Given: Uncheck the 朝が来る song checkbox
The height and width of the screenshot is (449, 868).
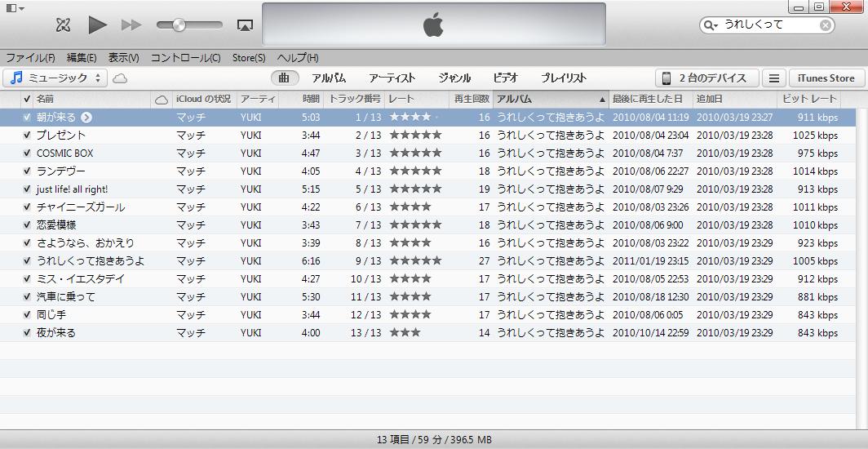Looking at the screenshot, I should (x=27, y=118).
